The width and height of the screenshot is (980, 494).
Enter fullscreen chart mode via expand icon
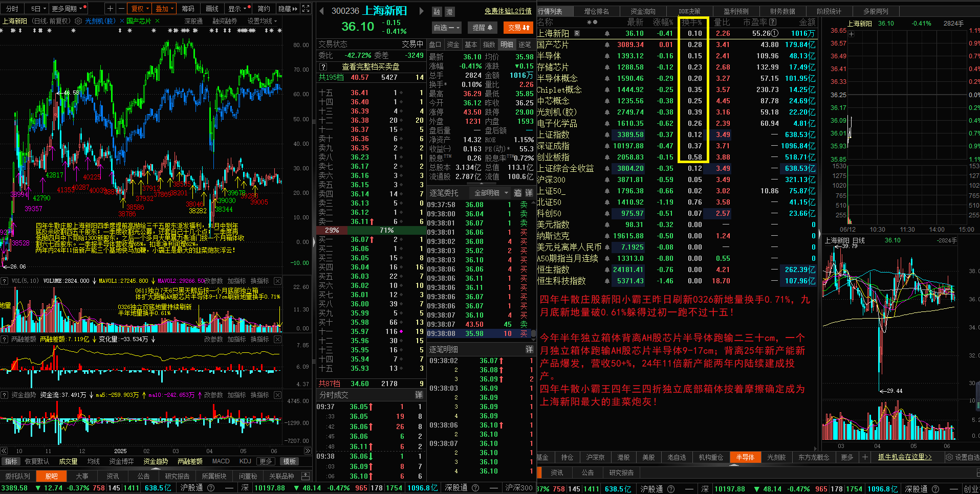coord(306,9)
